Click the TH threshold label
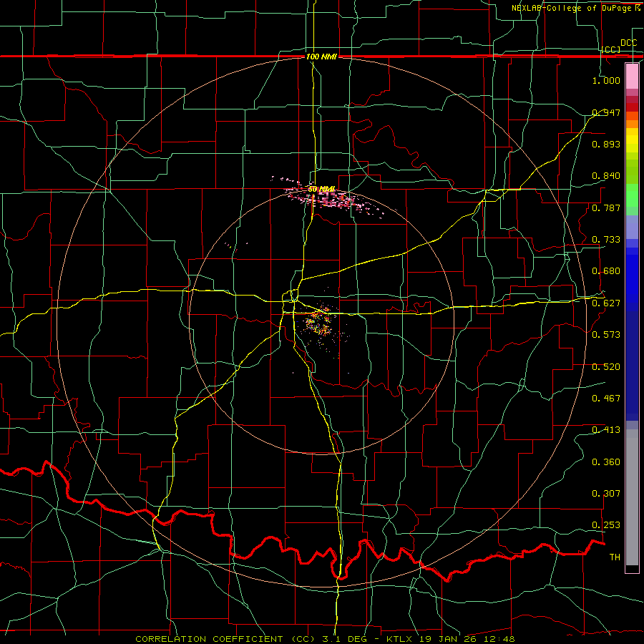 click(x=615, y=557)
